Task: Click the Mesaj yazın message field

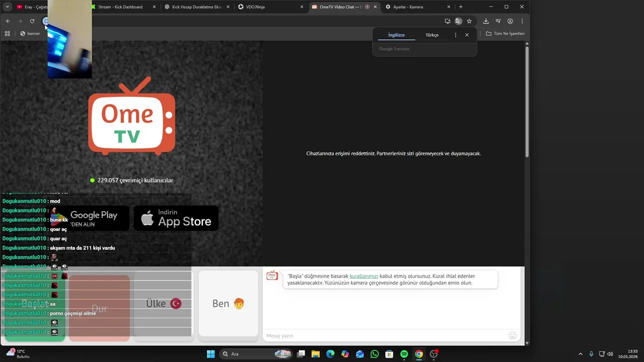Action: click(x=385, y=335)
